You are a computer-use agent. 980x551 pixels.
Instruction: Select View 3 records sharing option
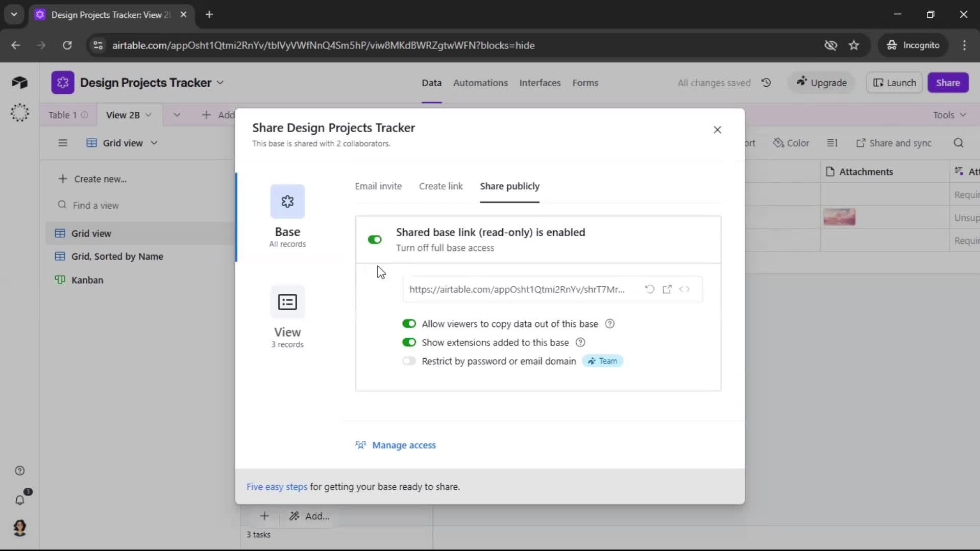(x=287, y=317)
